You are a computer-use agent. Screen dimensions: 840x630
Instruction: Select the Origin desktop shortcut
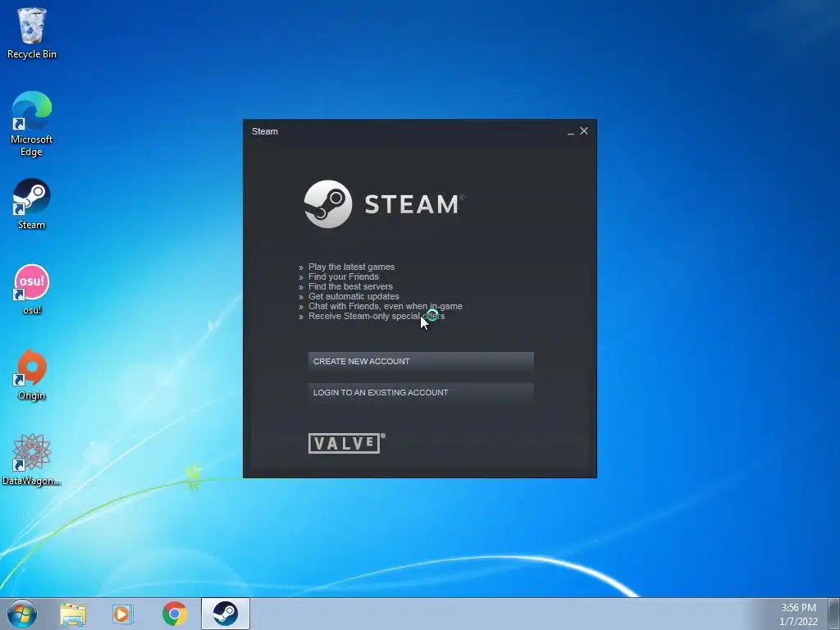(x=32, y=375)
